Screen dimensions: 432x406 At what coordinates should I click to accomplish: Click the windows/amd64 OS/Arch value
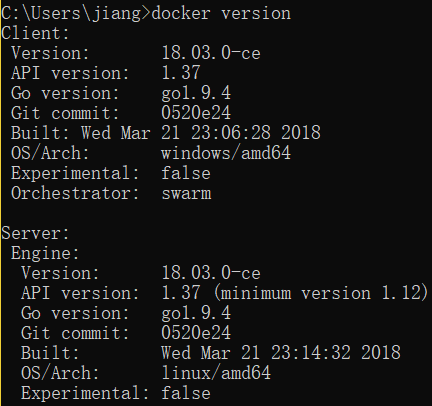(226, 154)
